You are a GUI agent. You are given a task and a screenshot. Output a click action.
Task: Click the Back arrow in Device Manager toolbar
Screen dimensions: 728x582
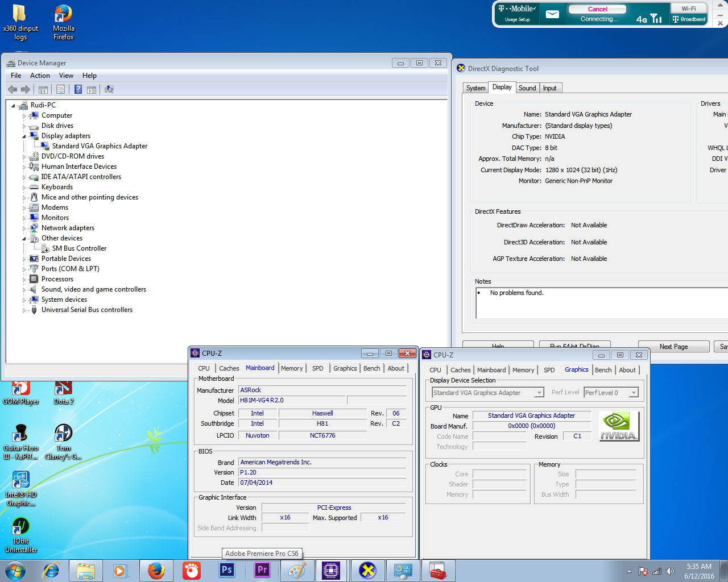point(13,89)
